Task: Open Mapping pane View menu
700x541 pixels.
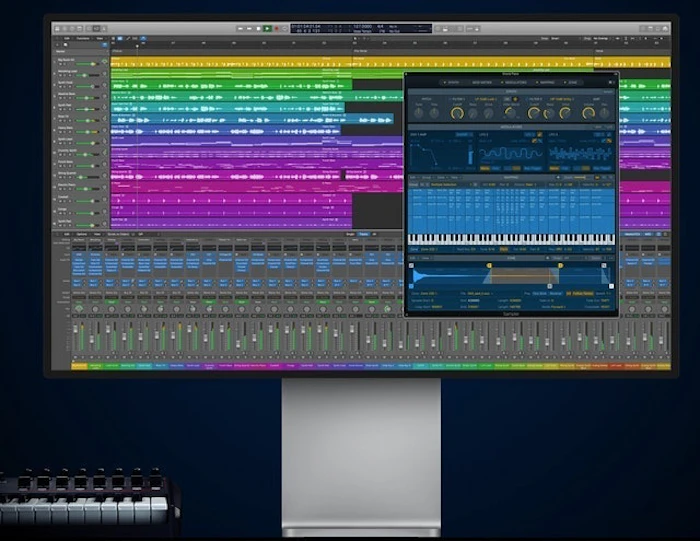Action: [454, 178]
